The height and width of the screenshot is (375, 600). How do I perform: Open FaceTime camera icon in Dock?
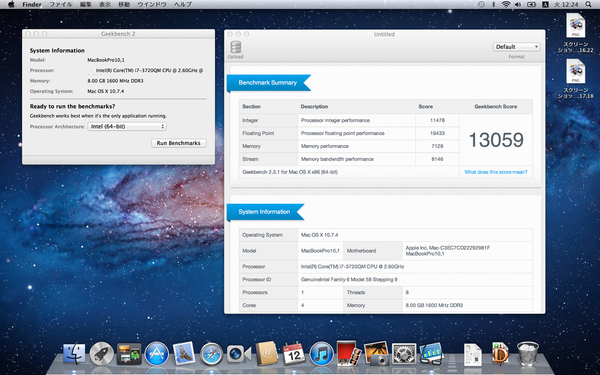239,354
